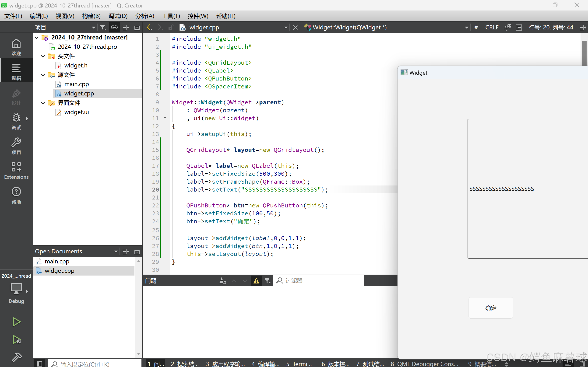Close the project side panel
The image size is (588, 367).
click(137, 28)
